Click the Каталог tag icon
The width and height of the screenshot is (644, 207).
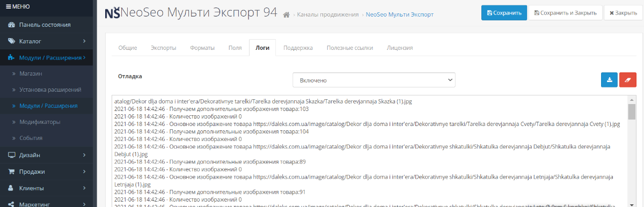(11, 41)
